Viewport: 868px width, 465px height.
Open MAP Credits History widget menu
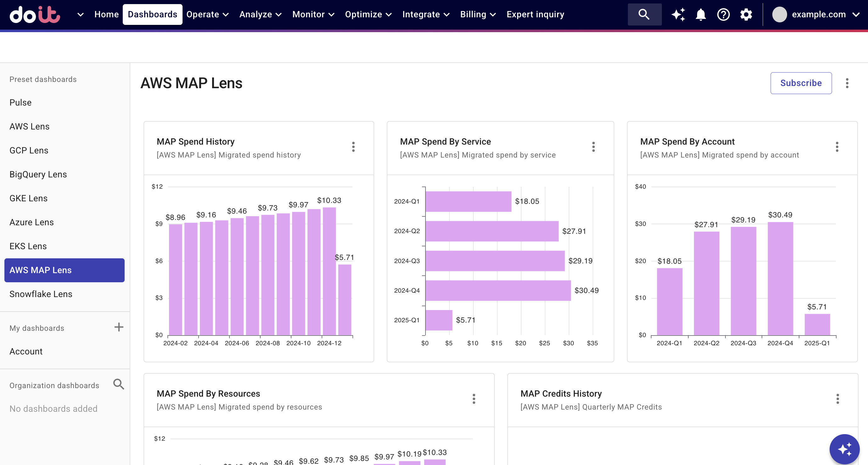(x=838, y=399)
